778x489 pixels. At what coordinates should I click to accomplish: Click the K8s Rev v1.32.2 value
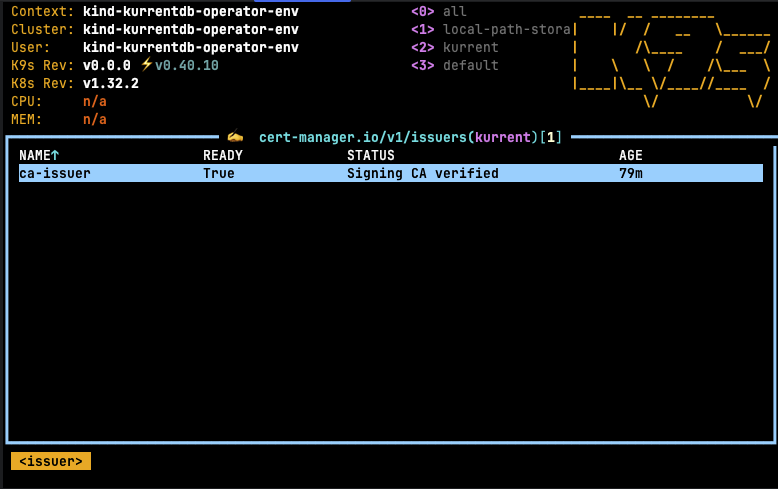tap(110, 83)
